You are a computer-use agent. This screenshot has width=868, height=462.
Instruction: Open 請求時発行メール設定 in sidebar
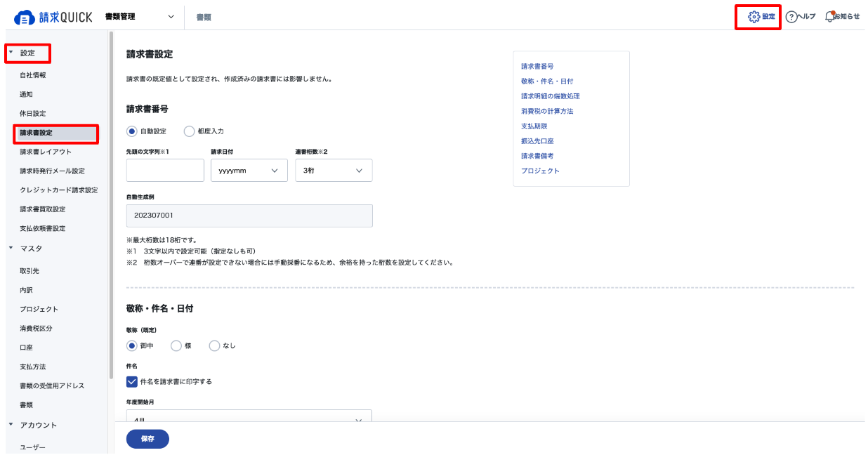(53, 171)
